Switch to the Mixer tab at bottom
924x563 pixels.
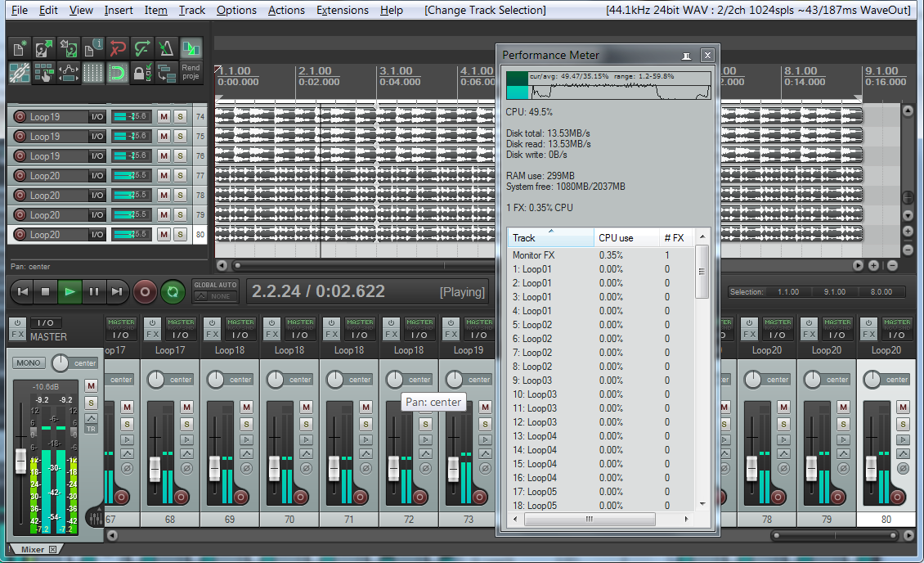(33, 549)
